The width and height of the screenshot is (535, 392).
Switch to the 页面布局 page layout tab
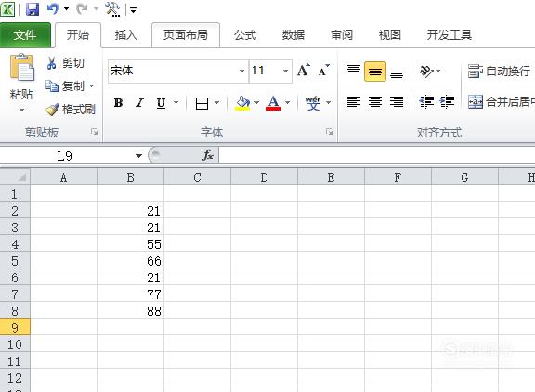[185, 34]
